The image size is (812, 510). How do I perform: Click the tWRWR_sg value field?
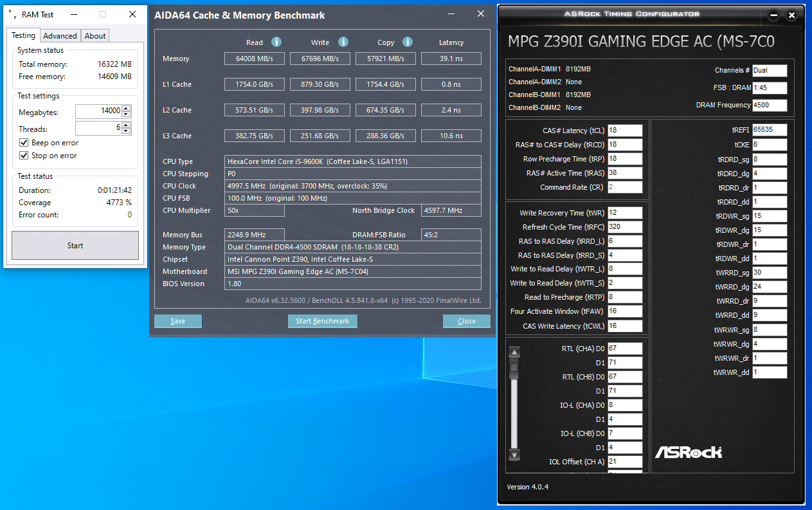pyautogui.click(x=770, y=330)
